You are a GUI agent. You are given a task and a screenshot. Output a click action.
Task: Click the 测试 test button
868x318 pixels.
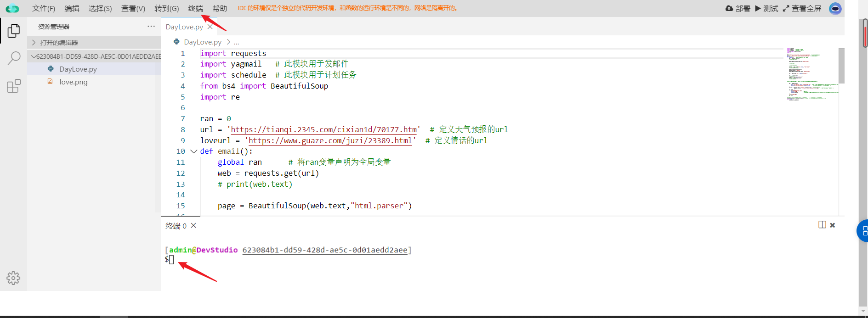tap(766, 8)
